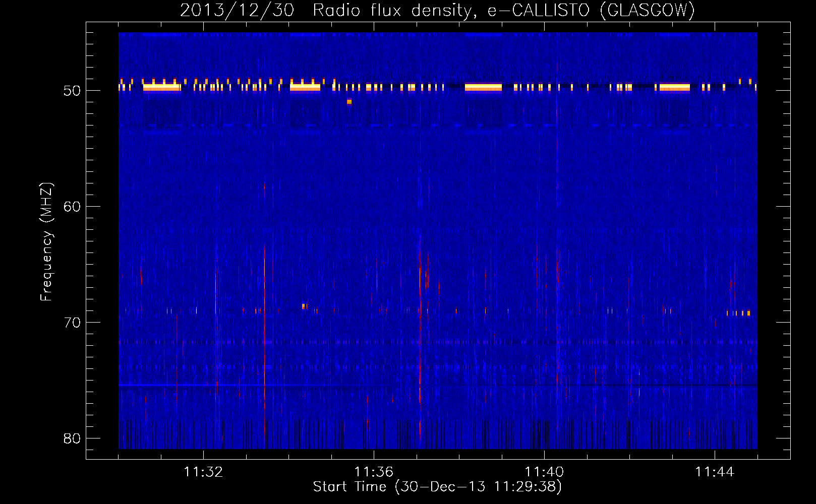Click the 'Start Time (30-Dec-13 11:29:38)' label
This screenshot has height=504, width=816.
[x=437, y=486]
